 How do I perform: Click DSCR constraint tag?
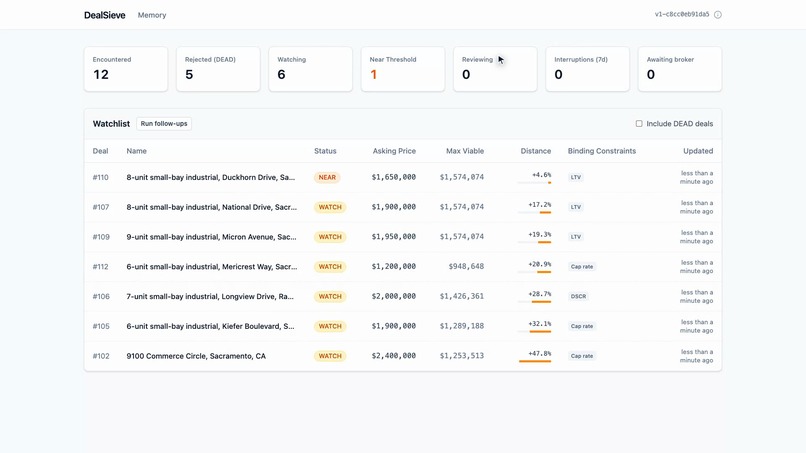[578, 297]
